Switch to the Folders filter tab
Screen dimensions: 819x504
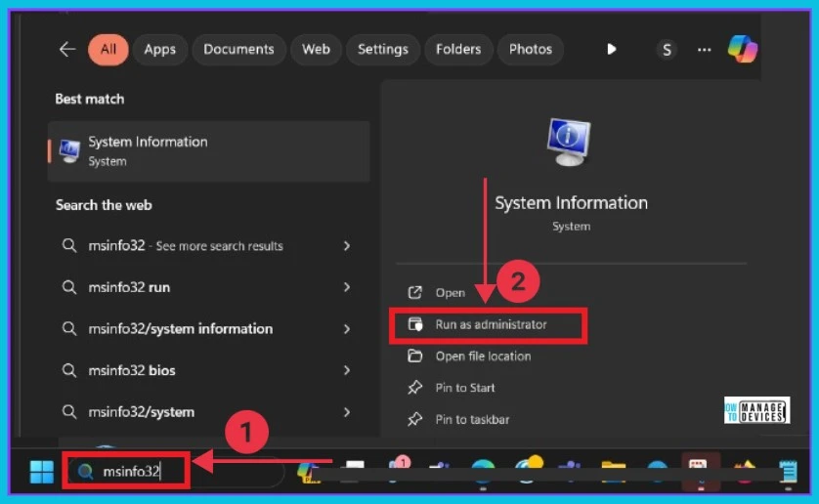(458, 50)
